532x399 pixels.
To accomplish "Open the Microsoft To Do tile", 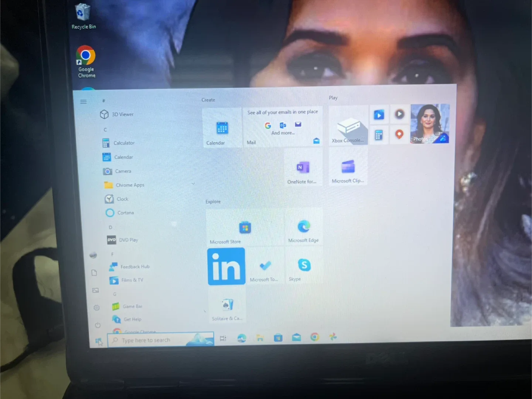I will click(x=265, y=266).
